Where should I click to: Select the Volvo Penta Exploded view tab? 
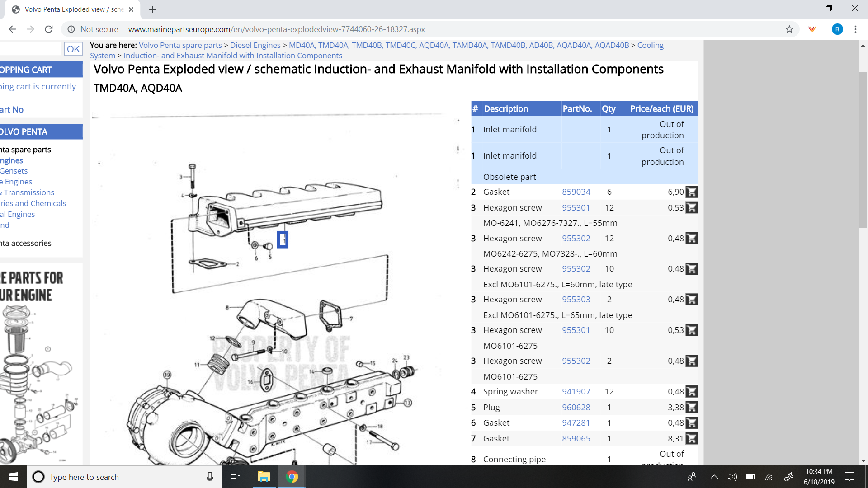coord(72,9)
